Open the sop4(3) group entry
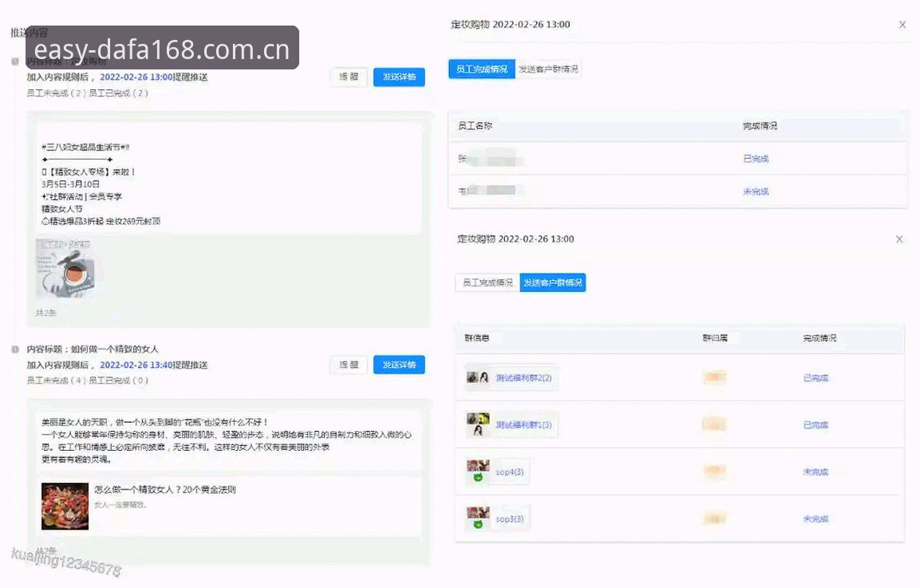The width and height of the screenshot is (920, 588). (x=509, y=472)
